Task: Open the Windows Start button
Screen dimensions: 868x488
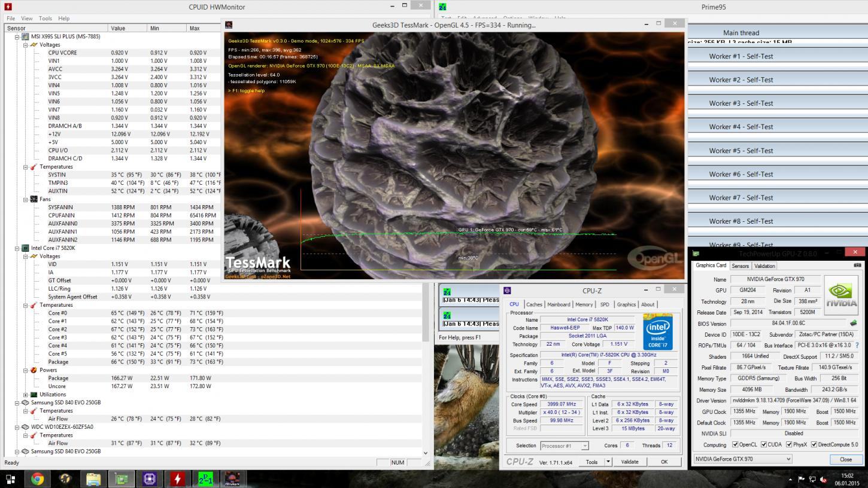Action: pos(10,479)
